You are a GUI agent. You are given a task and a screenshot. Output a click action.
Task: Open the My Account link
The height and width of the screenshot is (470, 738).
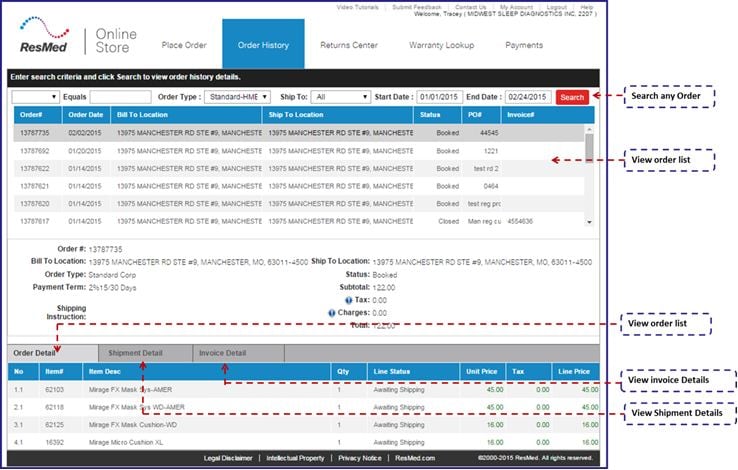tap(516, 7)
